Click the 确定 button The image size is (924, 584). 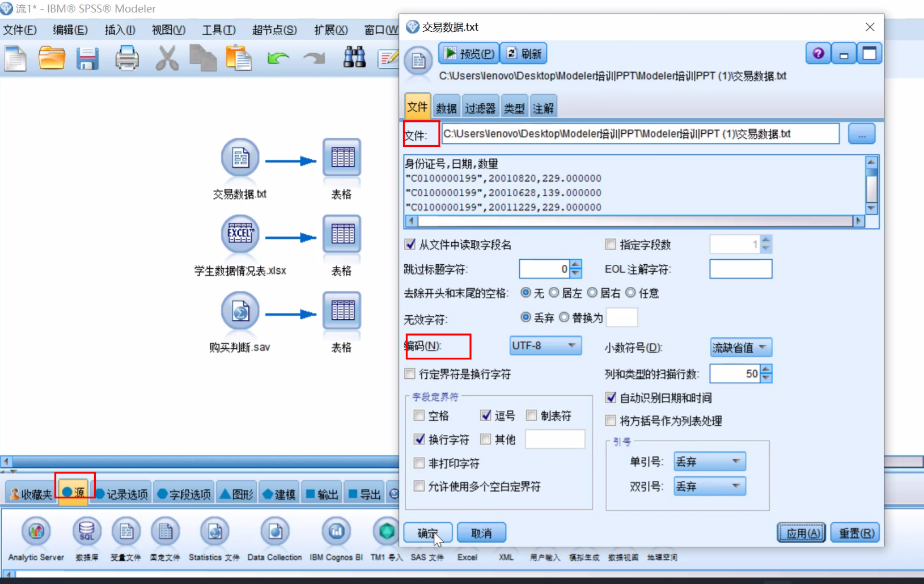click(427, 533)
